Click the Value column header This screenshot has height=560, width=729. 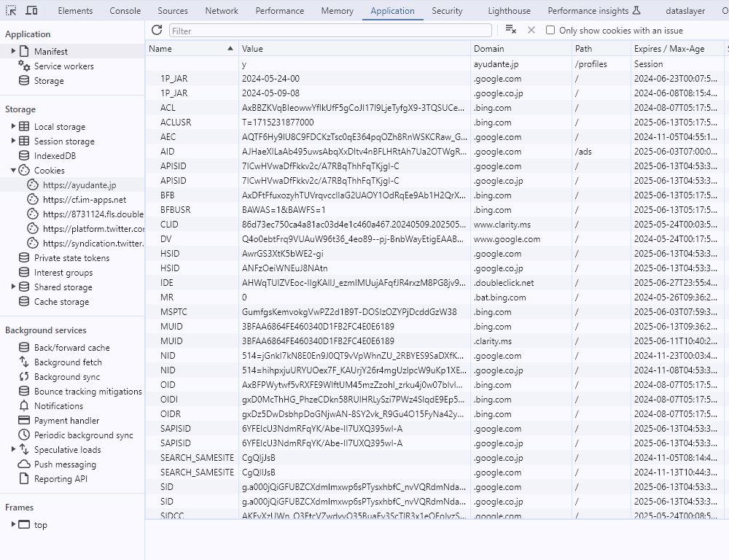(x=355, y=48)
